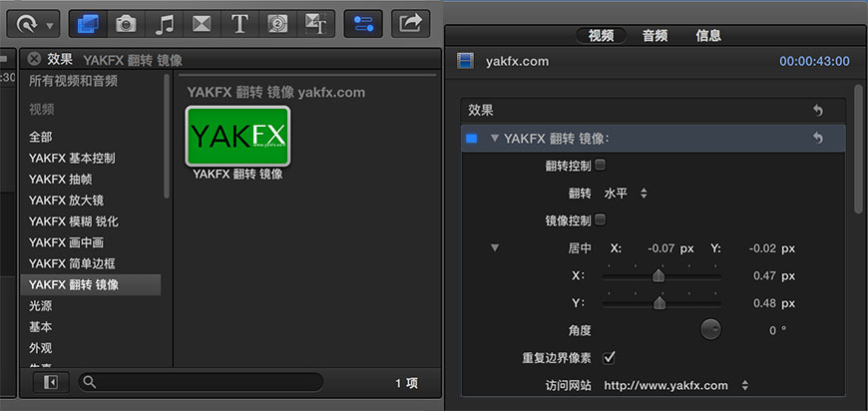Viewport: 868px width, 411px height.
Task: Uncheck the 重复边界像素 checkbox
Action: pyautogui.click(x=609, y=358)
